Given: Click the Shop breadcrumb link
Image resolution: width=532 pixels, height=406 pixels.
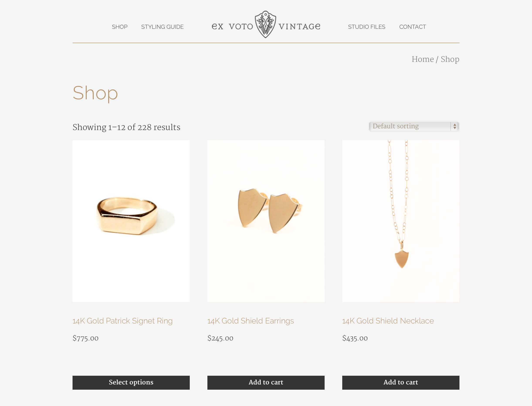Looking at the screenshot, I should (450, 59).
